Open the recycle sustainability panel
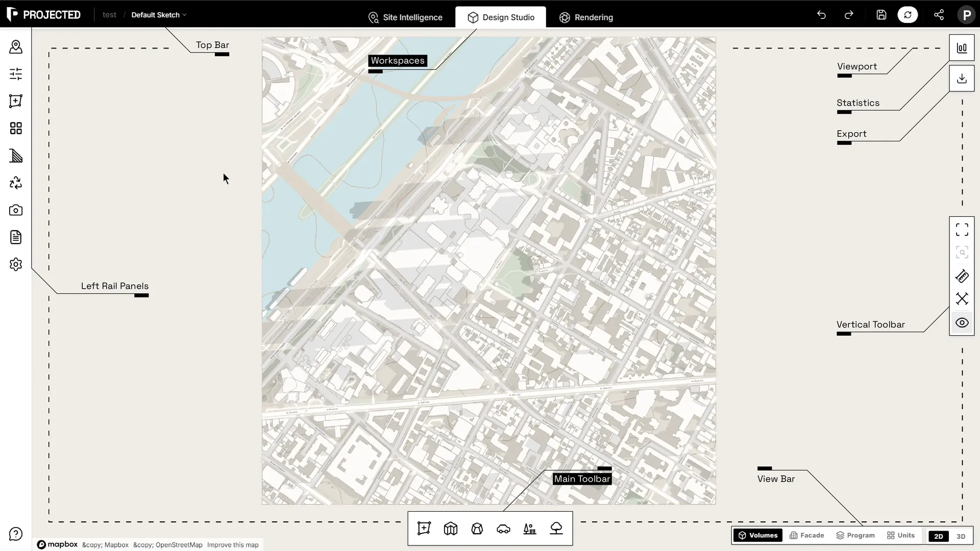Image resolution: width=980 pixels, height=551 pixels. tap(16, 183)
